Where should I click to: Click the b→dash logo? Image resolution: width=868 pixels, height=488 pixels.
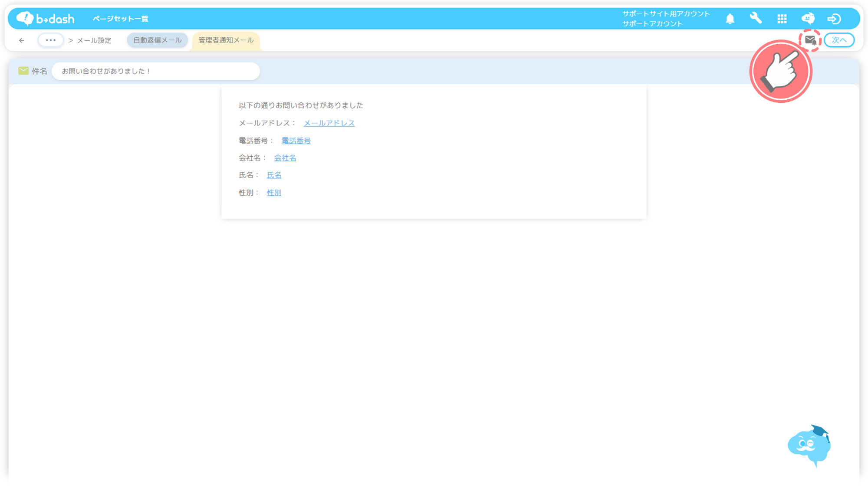tap(46, 19)
